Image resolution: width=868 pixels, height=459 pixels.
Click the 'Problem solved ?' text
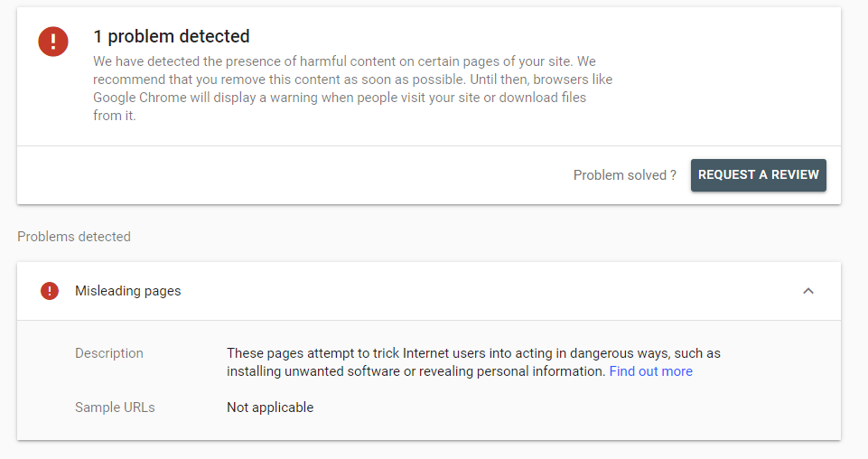tap(624, 175)
